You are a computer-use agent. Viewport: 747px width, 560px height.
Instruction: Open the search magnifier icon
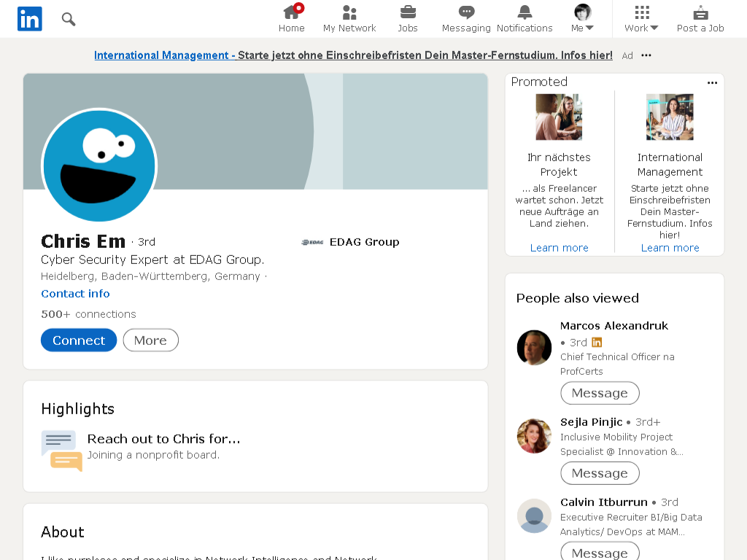click(69, 19)
